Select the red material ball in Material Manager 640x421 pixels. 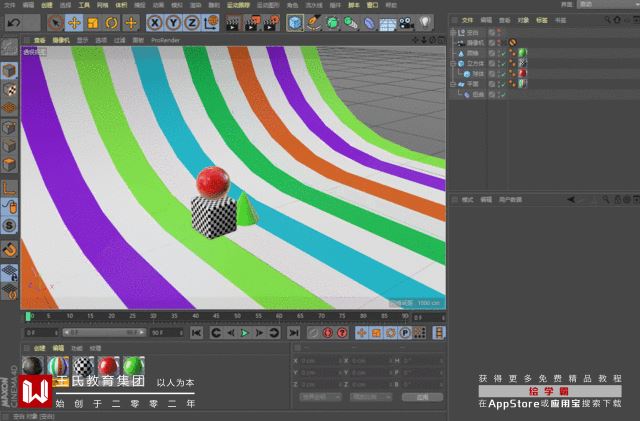pyautogui.click(x=108, y=366)
